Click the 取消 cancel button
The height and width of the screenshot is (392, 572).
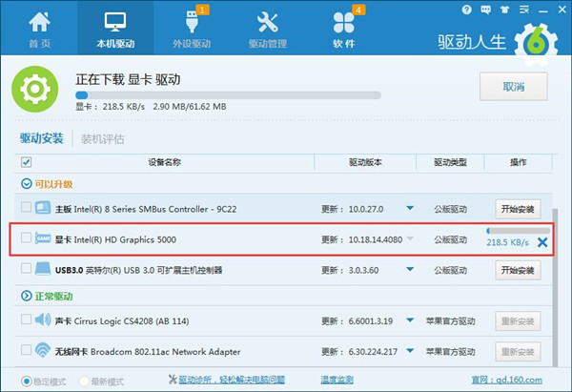(x=514, y=87)
